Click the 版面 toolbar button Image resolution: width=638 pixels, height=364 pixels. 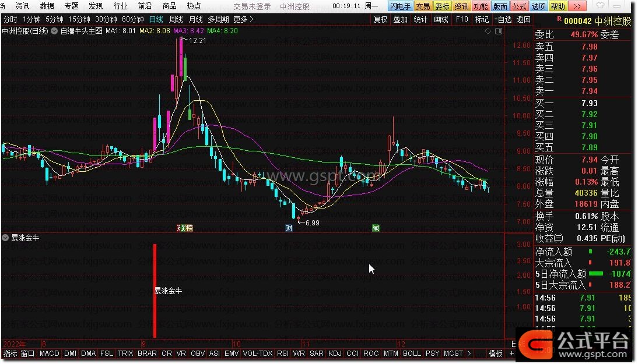click(500, 6)
